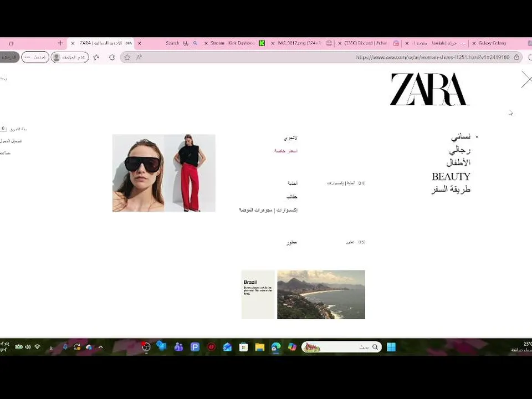Open عطور perfumes link
Screen dimensions: 532x399
pyautogui.click(x=292, y=242)
